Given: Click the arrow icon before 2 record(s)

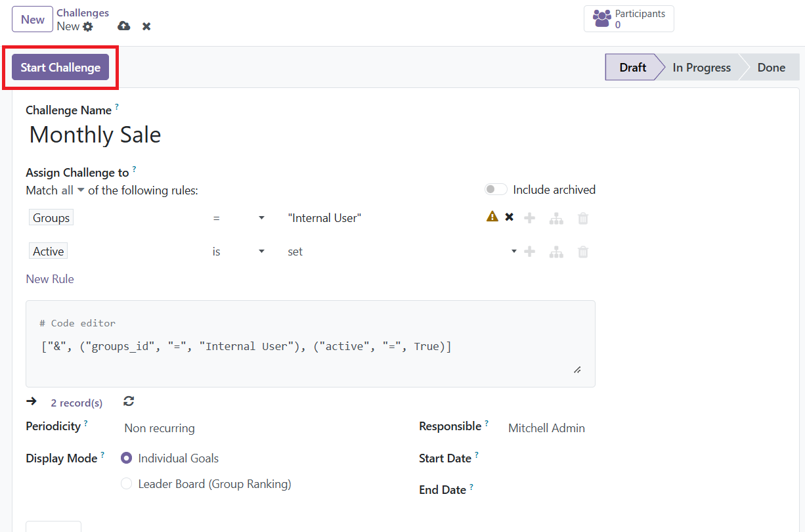Looking at the screenshot, I should click(x=31, y=401).
